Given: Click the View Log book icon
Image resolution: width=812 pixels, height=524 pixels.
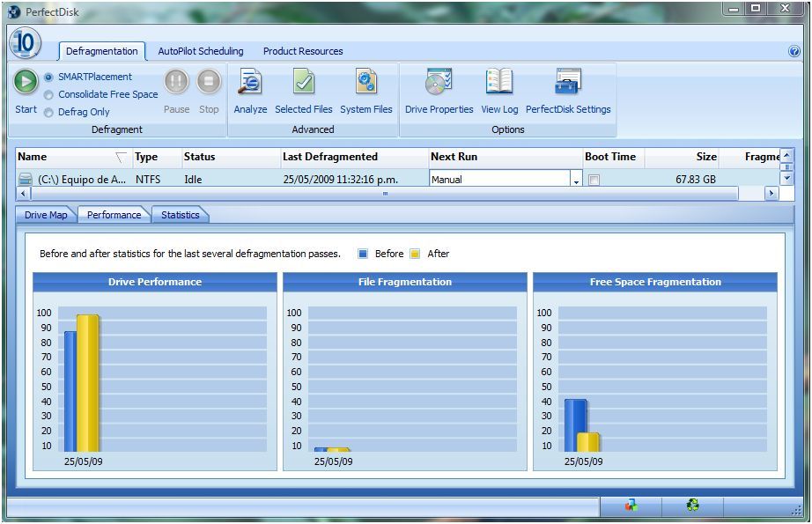Looking at the screenshot, I should tap(499, 84).
